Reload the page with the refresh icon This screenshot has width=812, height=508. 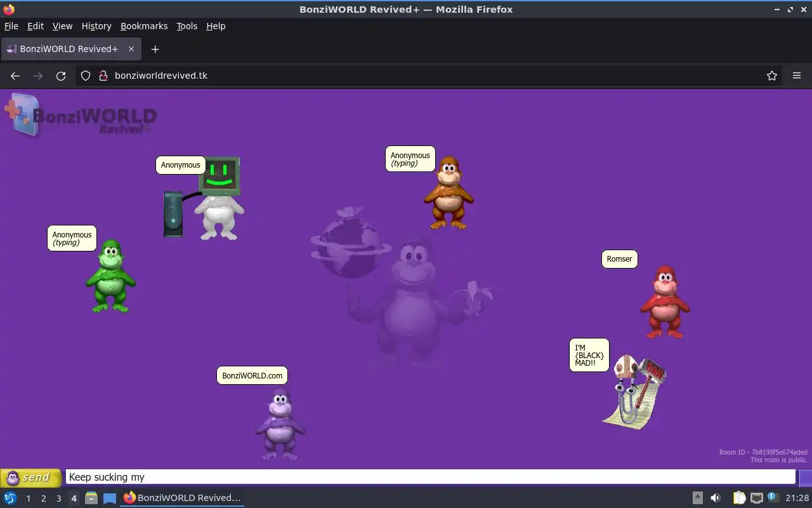click(61, 76)
